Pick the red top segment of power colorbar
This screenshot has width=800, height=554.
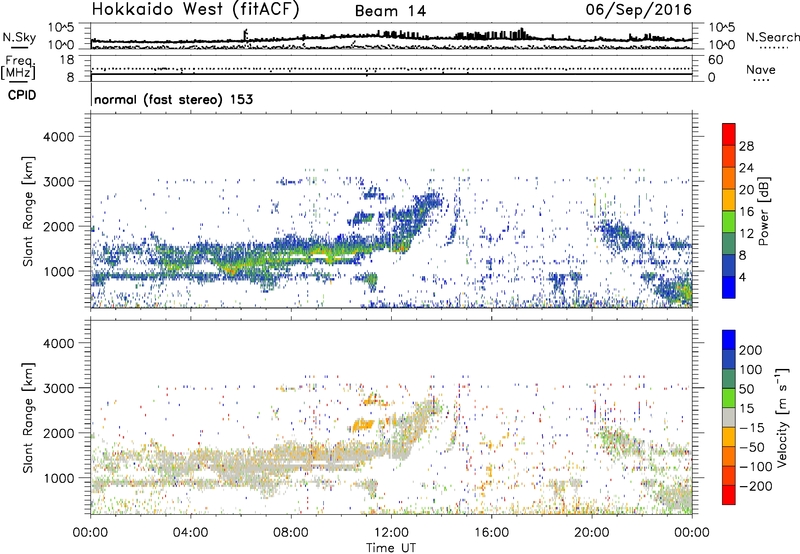coord(729,134)
